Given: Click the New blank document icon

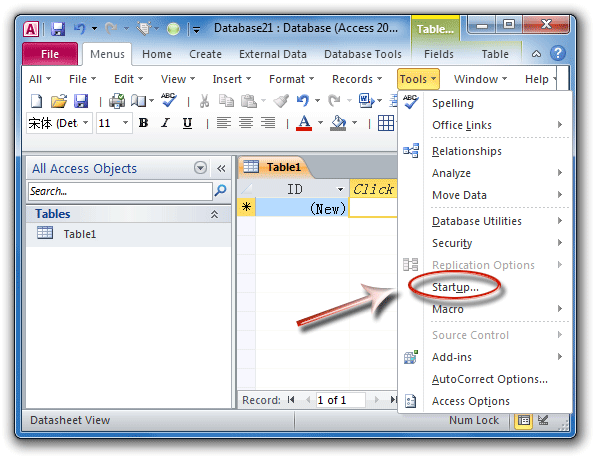Looking at the screenshot, I should [x=36, y=101].
